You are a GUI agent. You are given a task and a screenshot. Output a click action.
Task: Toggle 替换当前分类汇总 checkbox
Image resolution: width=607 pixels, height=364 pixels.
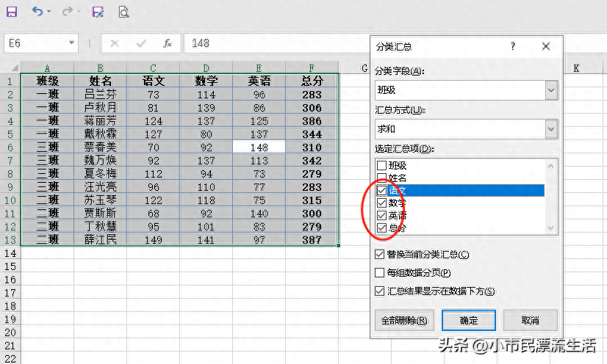(x=379, y=254)
